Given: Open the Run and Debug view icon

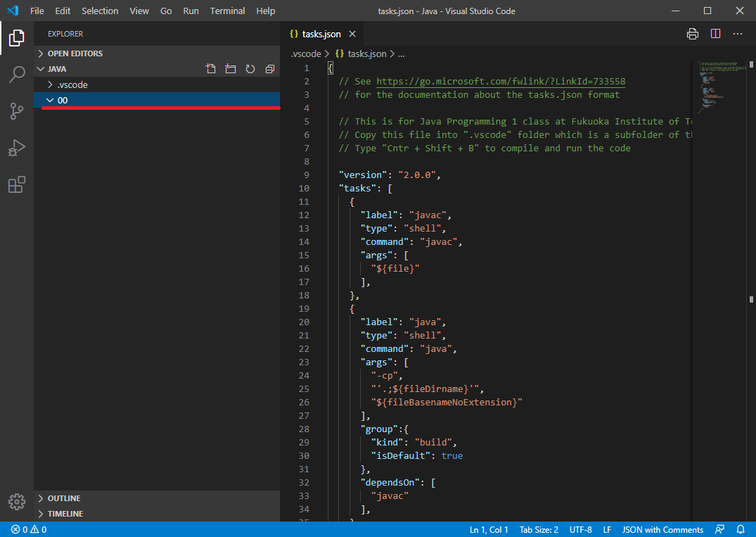Looking at the screenshot, I should point(16,148).
